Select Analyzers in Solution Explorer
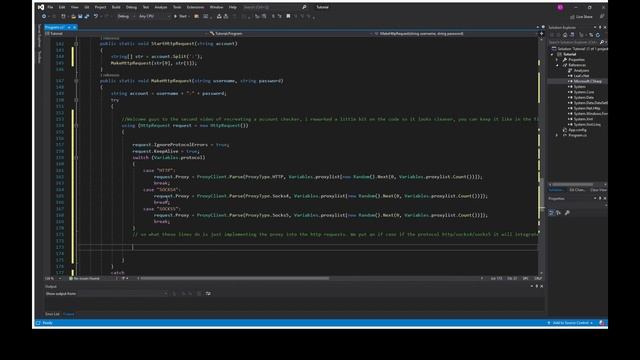 pos(581,71)
